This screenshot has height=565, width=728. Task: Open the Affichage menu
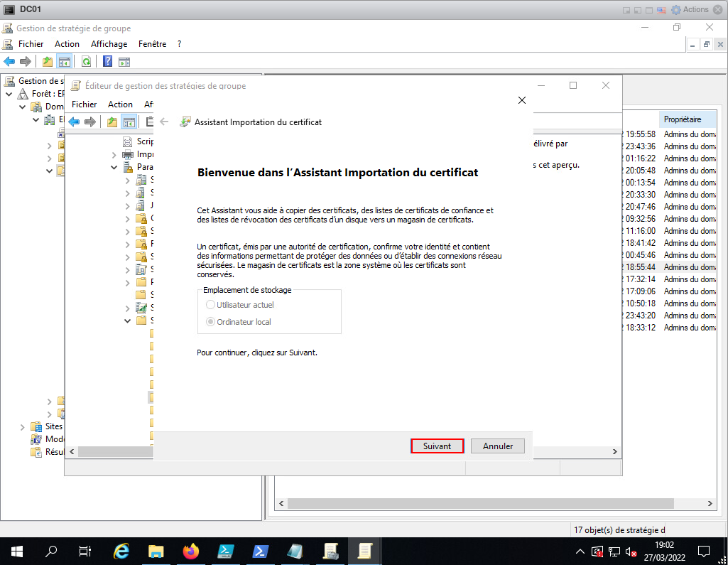(109, 44)
